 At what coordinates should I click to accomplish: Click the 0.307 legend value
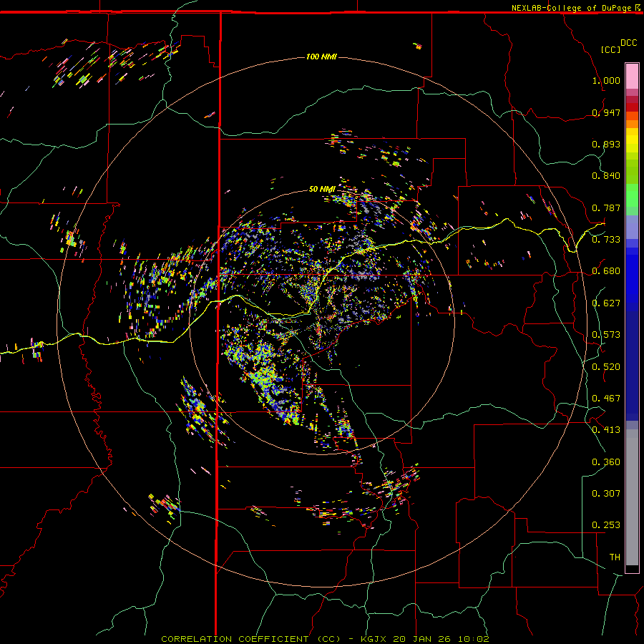606,493
